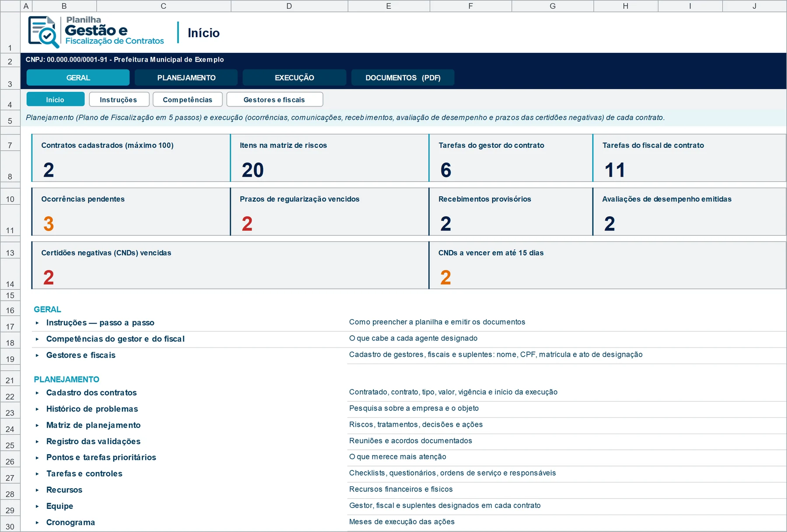Select column header D
Viewport: 787px width, 532px height.
click(x=289, y=6)
